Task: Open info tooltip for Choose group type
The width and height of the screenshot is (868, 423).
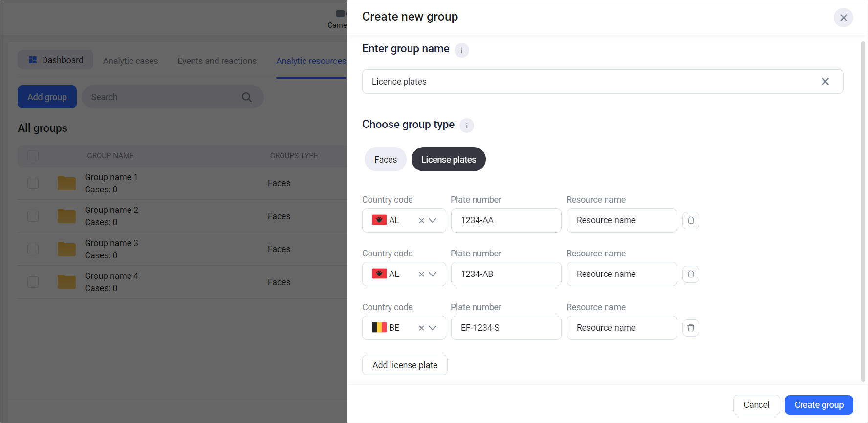Action: pyautogui.click(x=467, y=126)
